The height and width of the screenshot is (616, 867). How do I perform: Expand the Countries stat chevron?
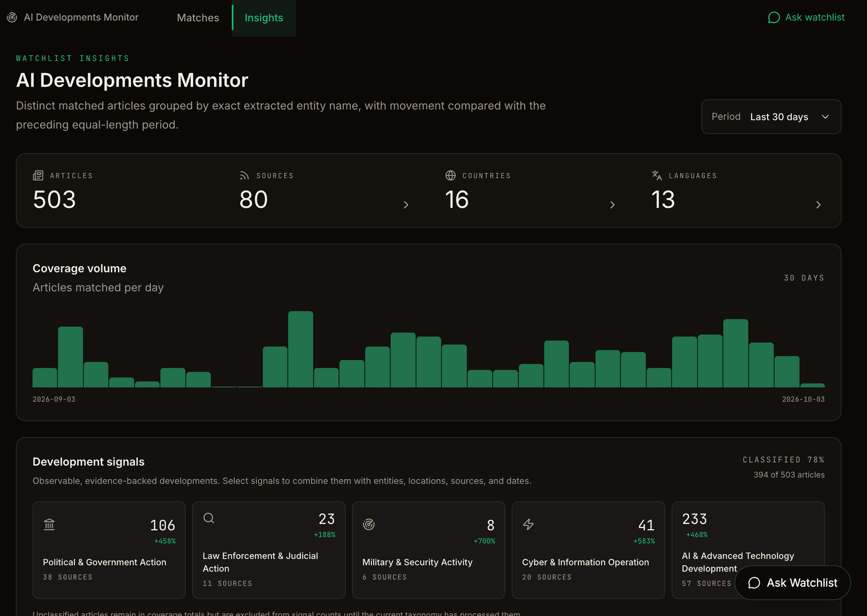pyautogui.click(x=612, y=205)
